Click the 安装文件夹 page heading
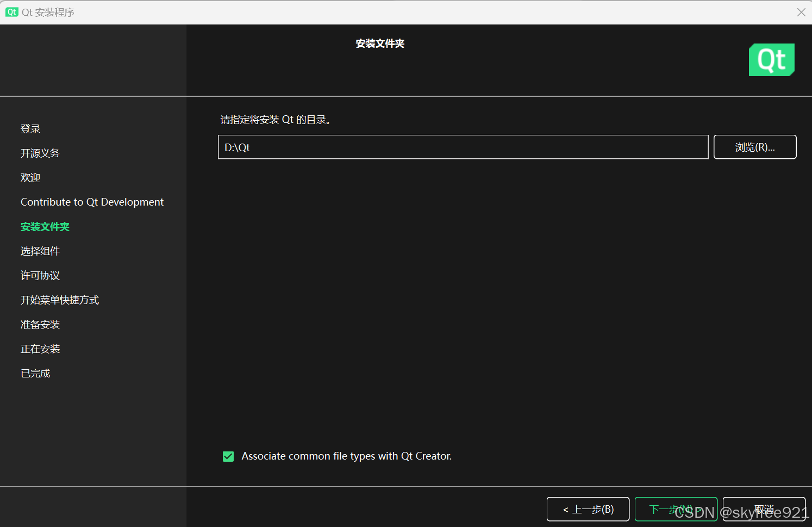This screenshot has width=812, height=527. pos(380,44)
